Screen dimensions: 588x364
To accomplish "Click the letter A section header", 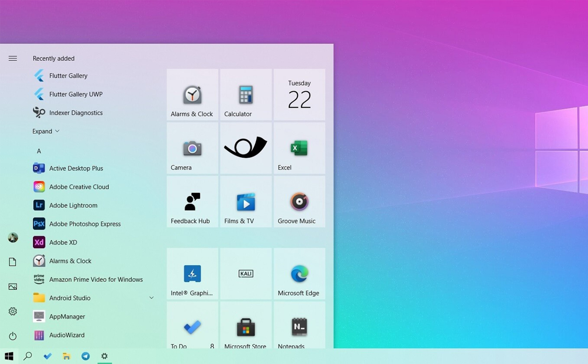I will click(x=39, y=151).
